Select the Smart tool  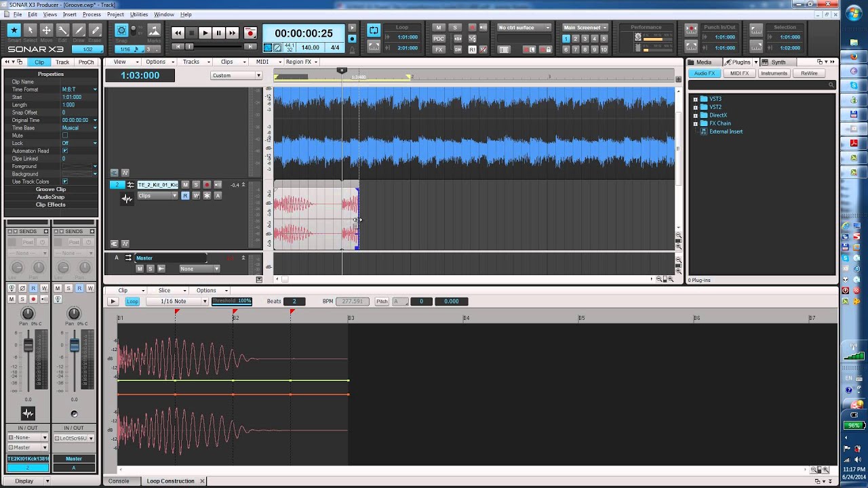pyautogui.click(x=14, y=30)
